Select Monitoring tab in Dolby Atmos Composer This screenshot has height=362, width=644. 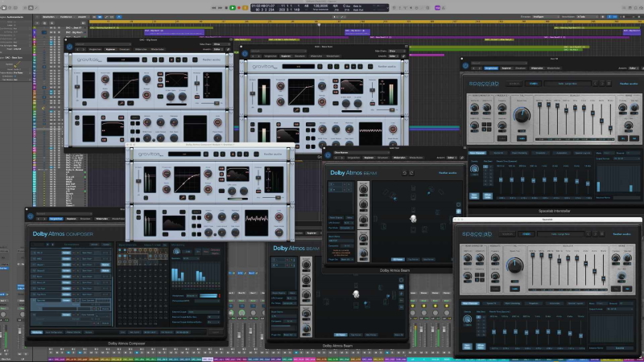click(36, 332)
